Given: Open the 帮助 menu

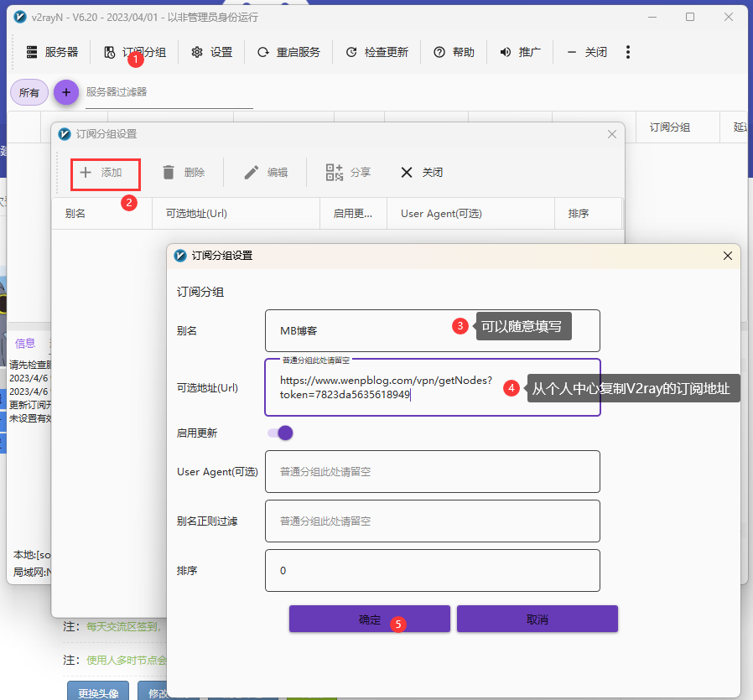Looking at the screenshot, I should click(x=454, y=52).
